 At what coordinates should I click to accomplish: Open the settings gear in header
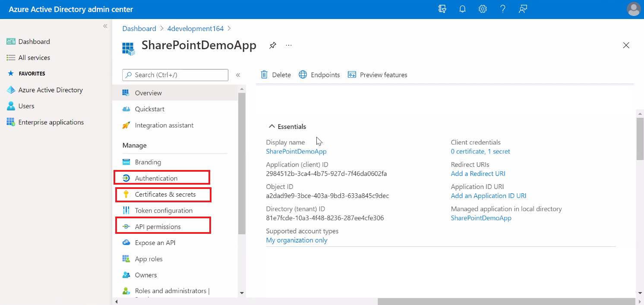(483, 9)
